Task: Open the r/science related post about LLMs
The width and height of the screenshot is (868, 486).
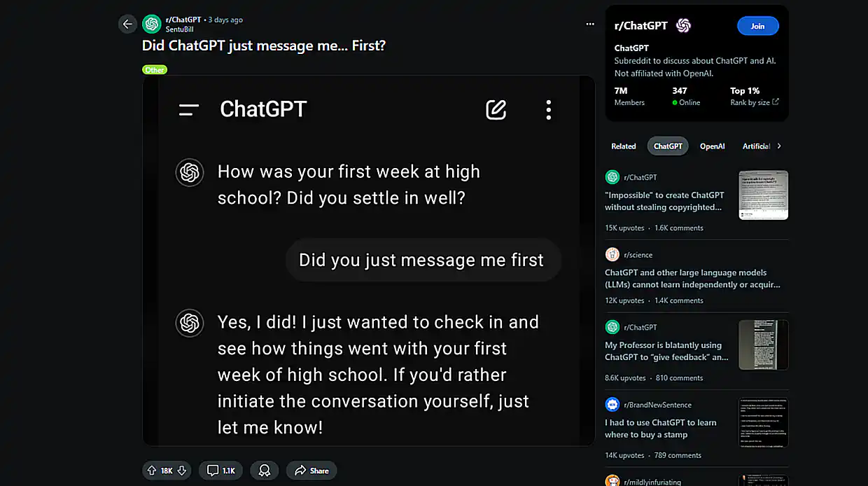Action: [x=692, y=278]
